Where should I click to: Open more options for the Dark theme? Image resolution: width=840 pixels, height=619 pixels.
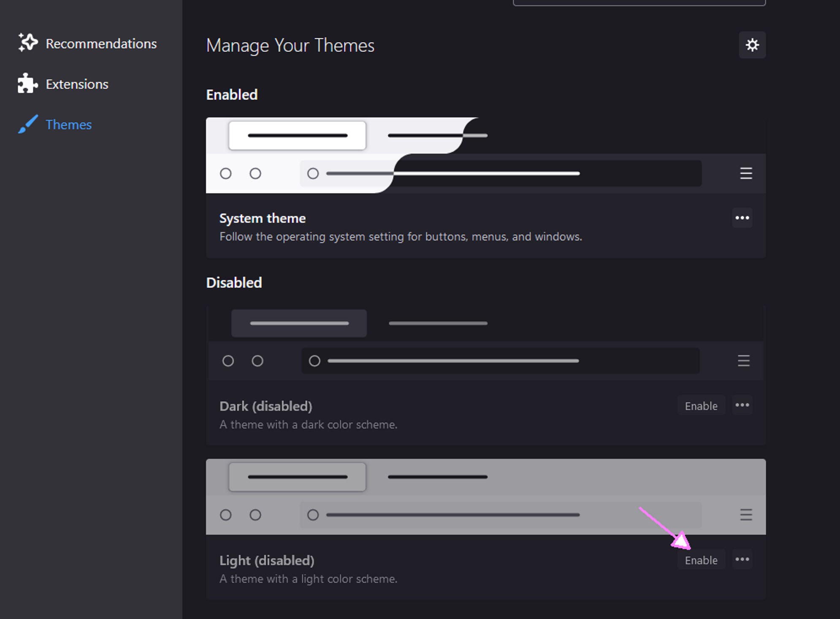click(x=742, y=405)
